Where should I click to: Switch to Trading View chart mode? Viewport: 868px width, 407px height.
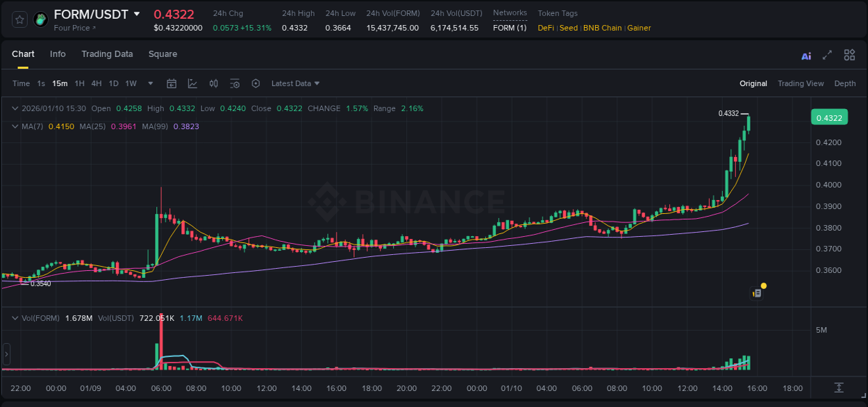tap(801, 83)
